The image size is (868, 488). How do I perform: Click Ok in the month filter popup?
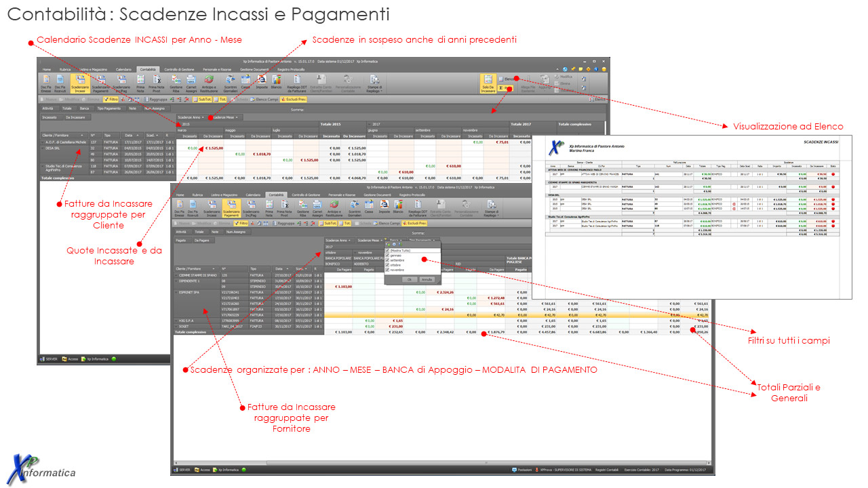point(410,279)
